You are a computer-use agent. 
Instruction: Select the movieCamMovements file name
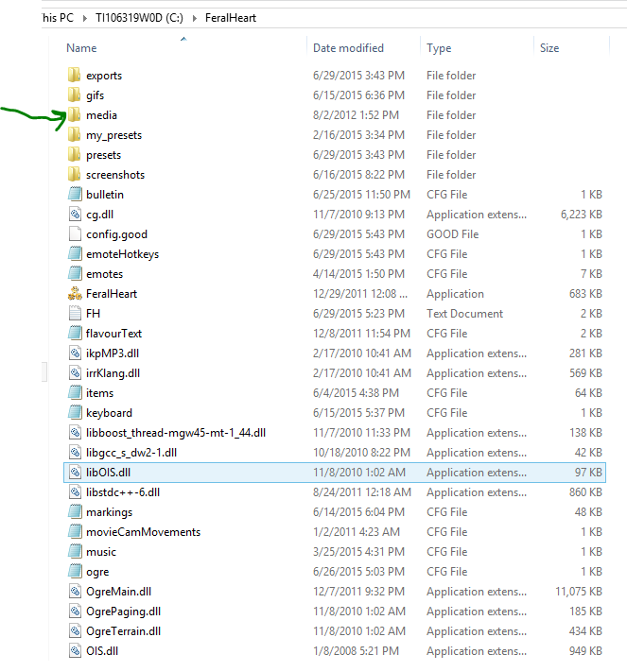(x=143, y=532)
